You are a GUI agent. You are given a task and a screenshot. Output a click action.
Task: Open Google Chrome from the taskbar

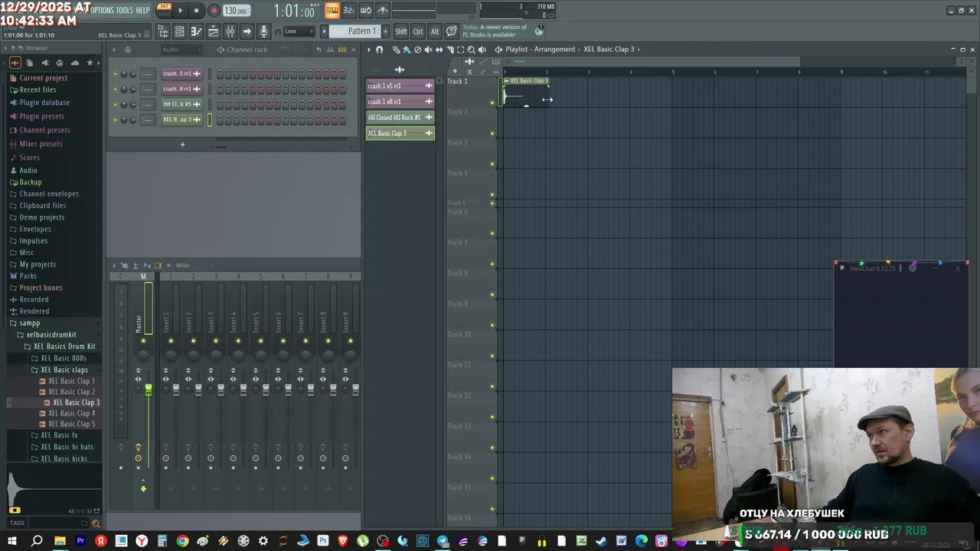[182, 541]
